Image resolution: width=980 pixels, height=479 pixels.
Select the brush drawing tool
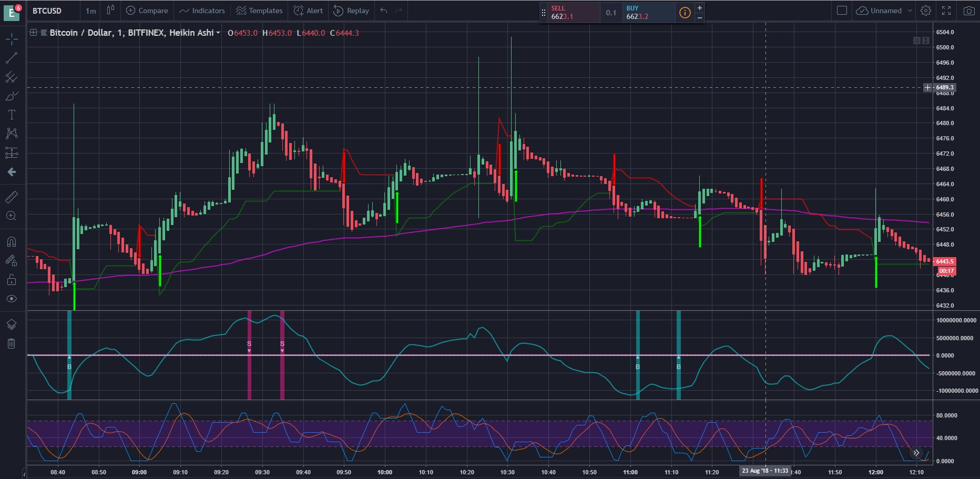pos(12,96)
